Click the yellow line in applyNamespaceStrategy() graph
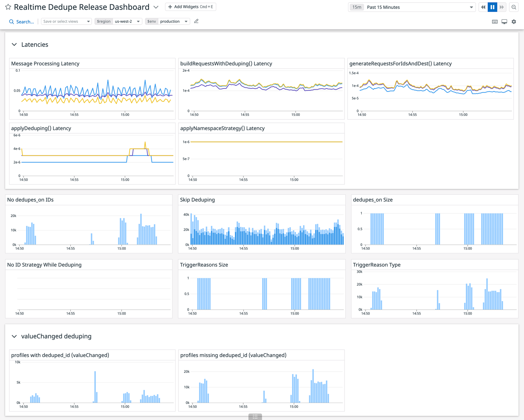 click(267, 142)
